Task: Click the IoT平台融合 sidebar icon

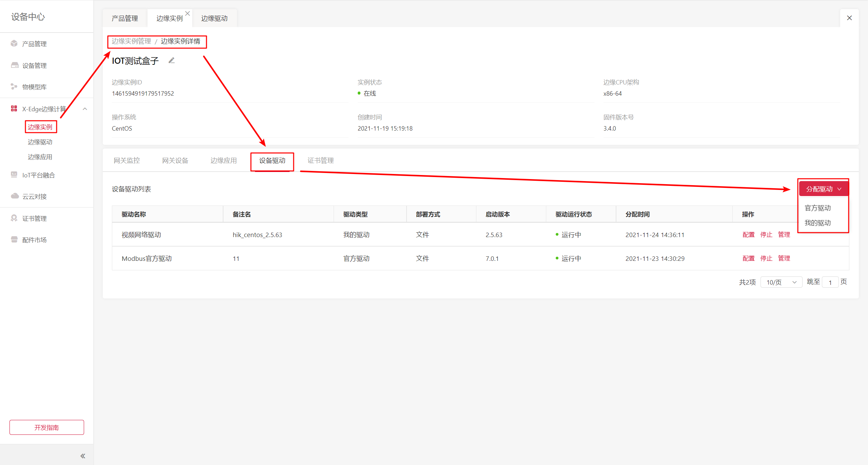Action: point(14,175)
